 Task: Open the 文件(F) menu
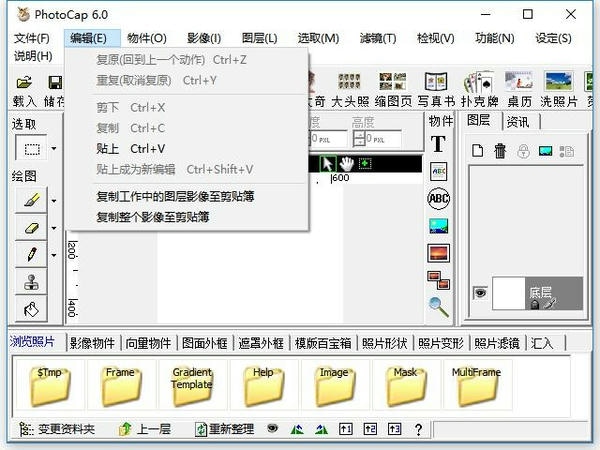pyautogui.click(x=32, y=38)
